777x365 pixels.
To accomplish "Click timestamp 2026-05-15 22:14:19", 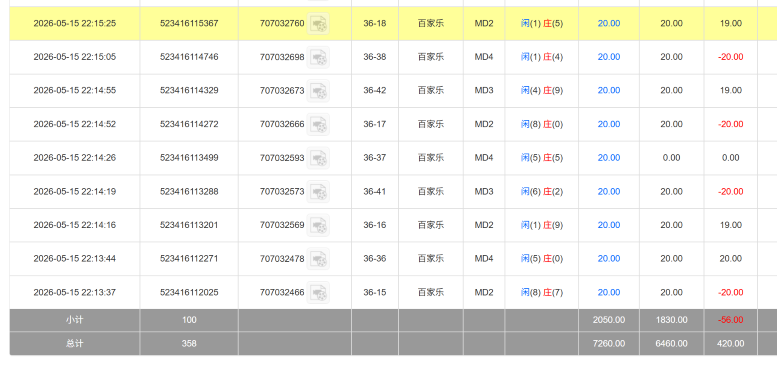I will pyautogui.click(x=75, y=191).
